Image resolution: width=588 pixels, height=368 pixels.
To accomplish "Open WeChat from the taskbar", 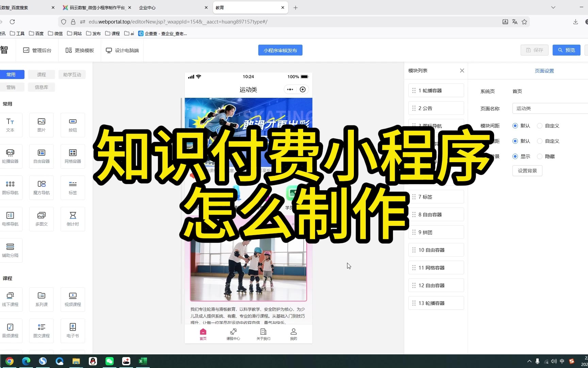I will coord(110,361).
